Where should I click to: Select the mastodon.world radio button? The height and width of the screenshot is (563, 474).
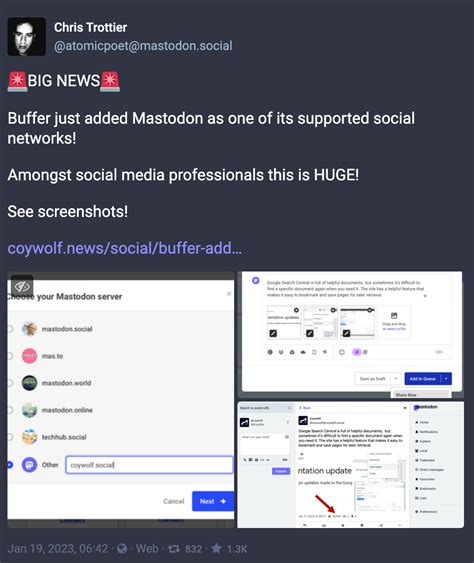[10, 383]
